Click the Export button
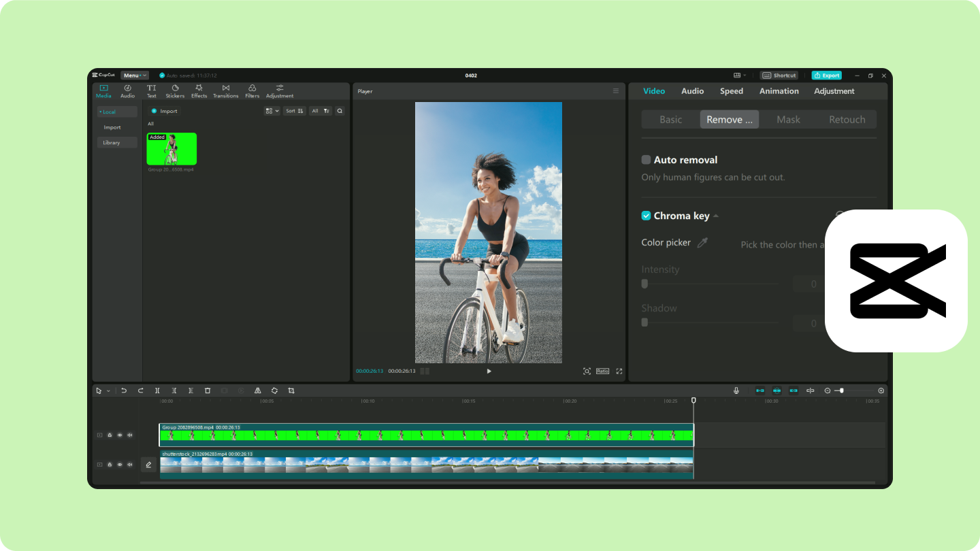980x551 pixels. [x=826, y=76]
